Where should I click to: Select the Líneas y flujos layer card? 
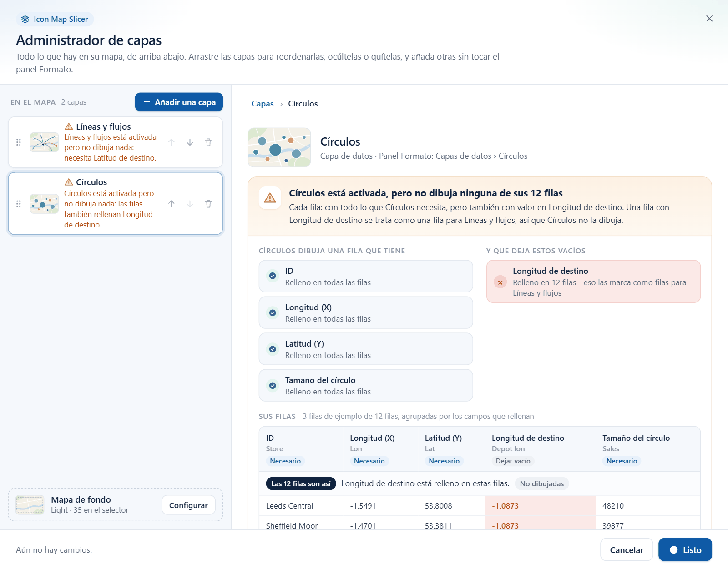click(x=116, y=142)
